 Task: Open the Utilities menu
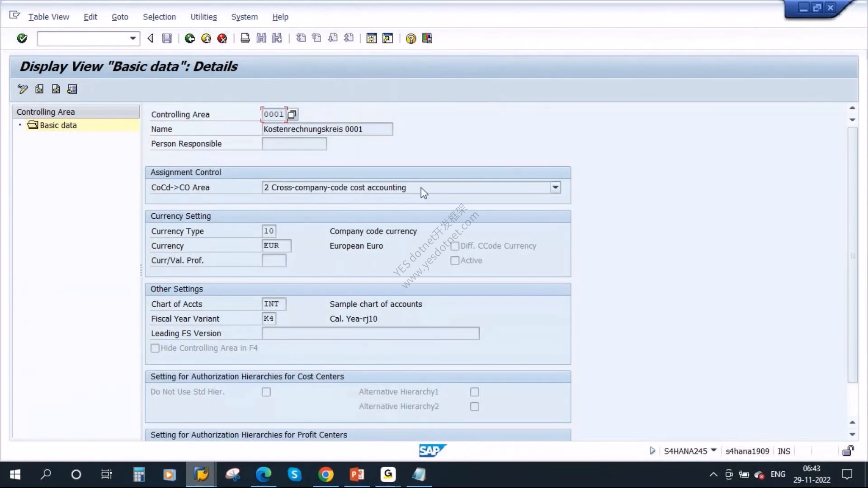[x=203, y=17]
